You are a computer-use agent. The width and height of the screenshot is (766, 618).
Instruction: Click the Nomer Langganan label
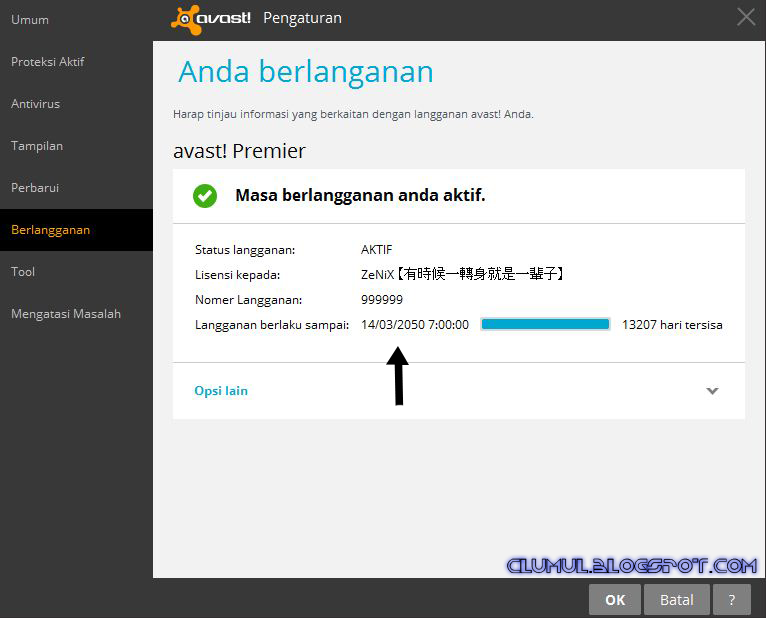[x=248, y=300]
